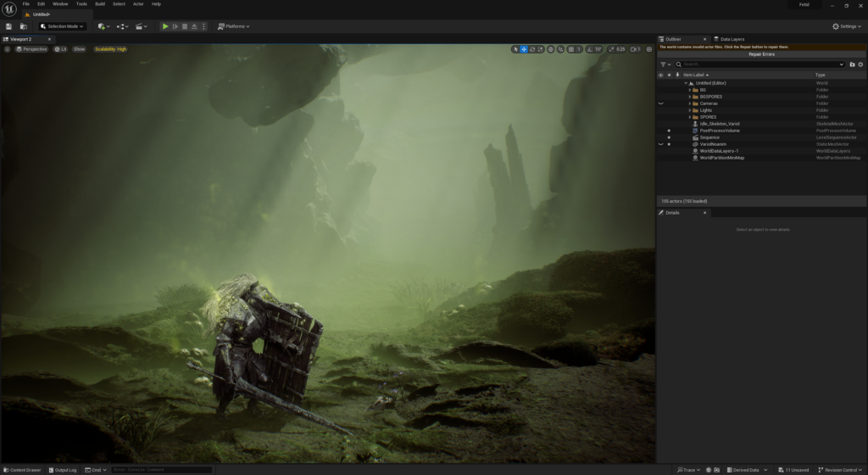Click the Eject icon in play controls
The width and height of the screenshot is (868, 475).
[195, 26]
